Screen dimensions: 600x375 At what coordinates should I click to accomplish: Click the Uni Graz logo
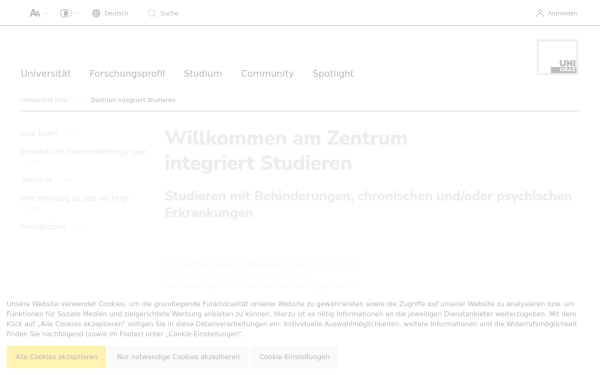pos(557,57)
